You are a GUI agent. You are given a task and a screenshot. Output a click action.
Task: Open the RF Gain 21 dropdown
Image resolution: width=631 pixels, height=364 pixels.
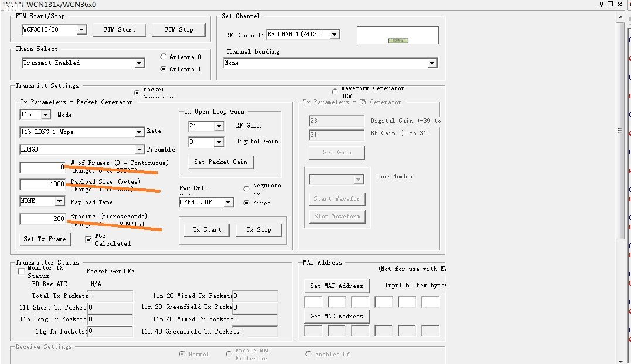coord(219,126)
